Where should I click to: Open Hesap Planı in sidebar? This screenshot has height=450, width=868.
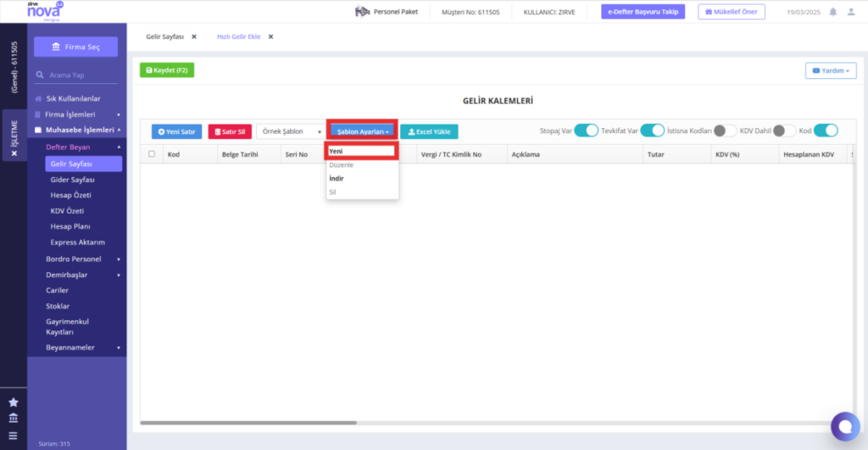[70, 226]
